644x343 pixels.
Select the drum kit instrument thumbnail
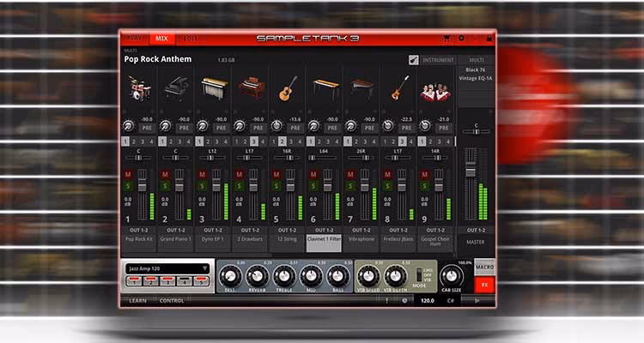coord(139,88)
